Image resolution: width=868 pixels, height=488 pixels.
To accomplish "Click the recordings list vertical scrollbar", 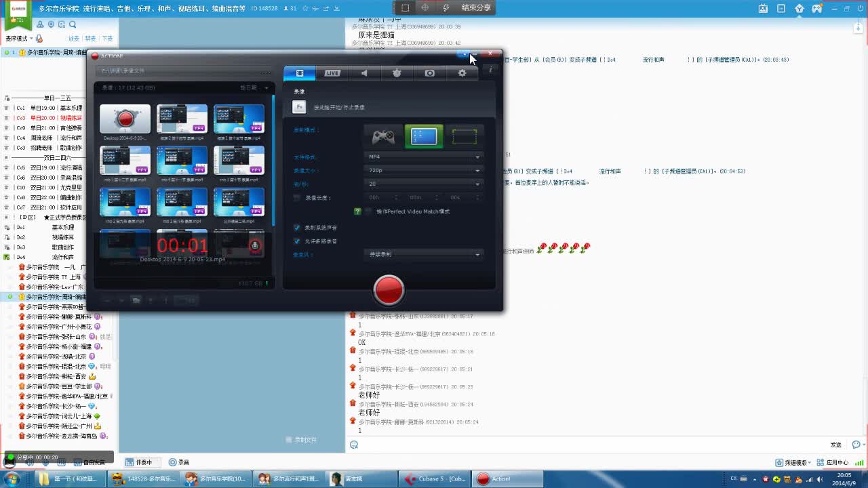I will [273, 161].
